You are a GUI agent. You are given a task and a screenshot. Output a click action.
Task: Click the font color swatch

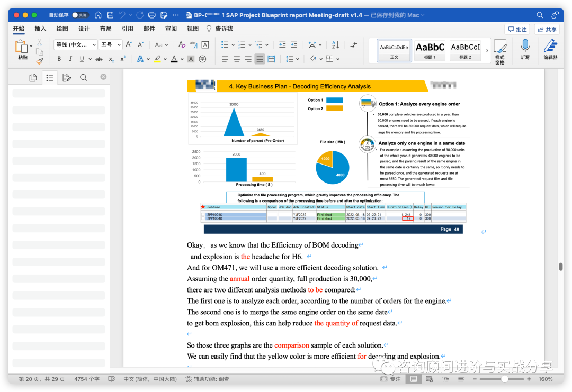coord(174,59)
